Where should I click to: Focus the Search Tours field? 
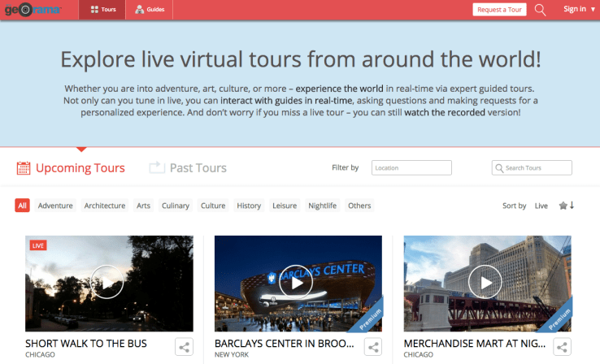tap(532, 168)
